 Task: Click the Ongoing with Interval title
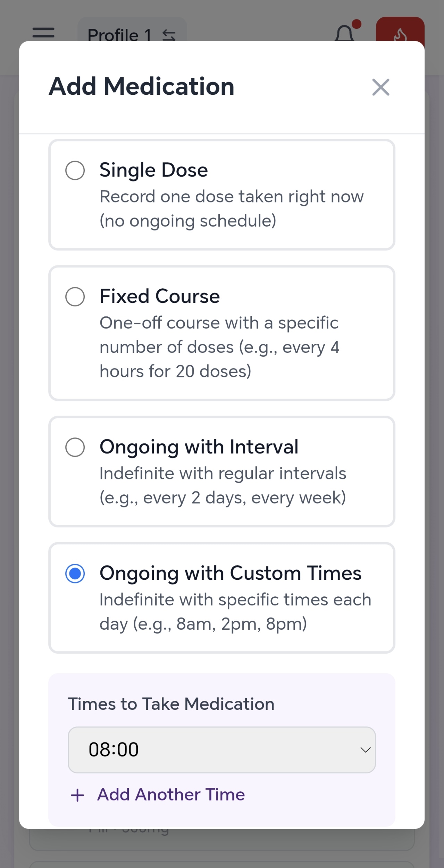[x=199, y=446]
